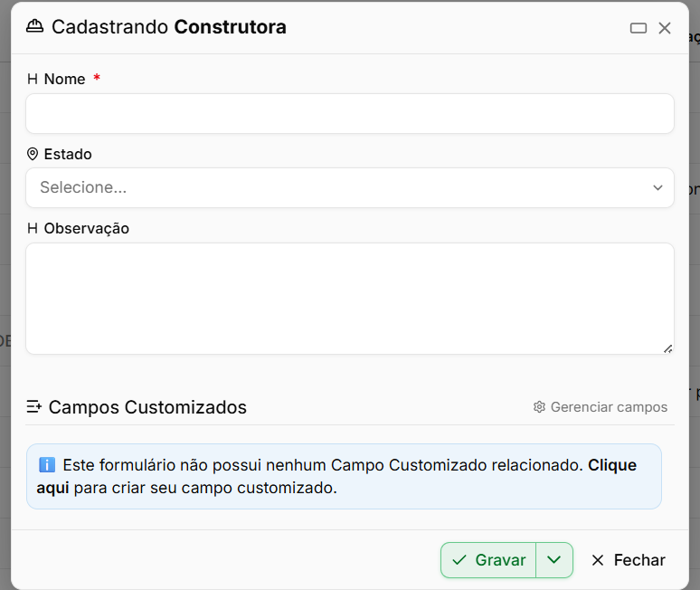Maximize the Cadastrando Construtora dialog
The image size is (700, 590).
(638, 28)
